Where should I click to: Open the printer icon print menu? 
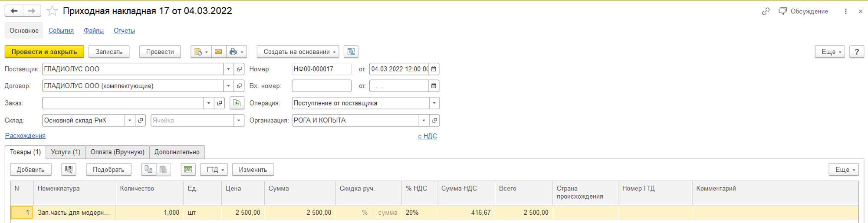tap(237, 52)
